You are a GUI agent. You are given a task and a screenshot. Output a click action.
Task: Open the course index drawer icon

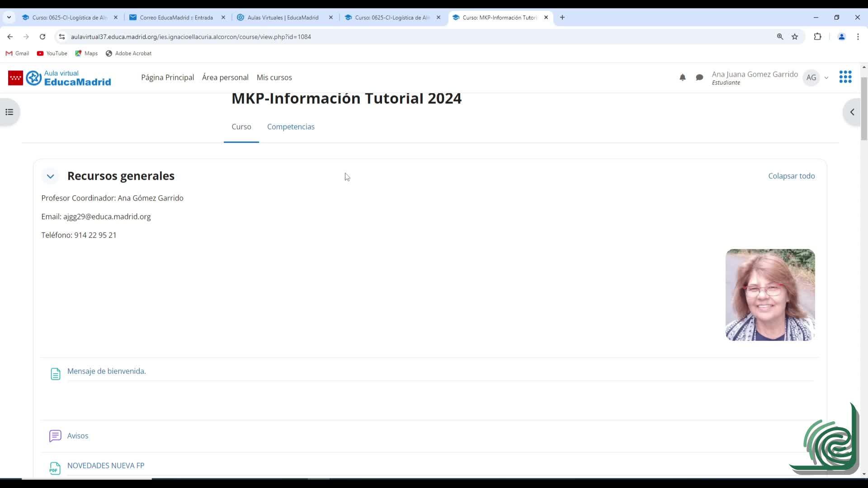[x=9, y=112]
